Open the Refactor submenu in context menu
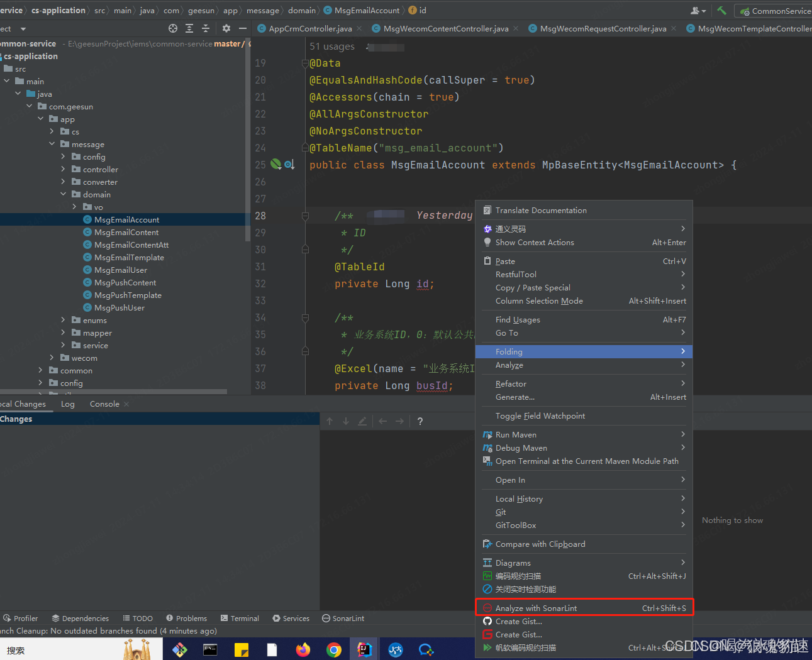812x660 pixels. 584,384
